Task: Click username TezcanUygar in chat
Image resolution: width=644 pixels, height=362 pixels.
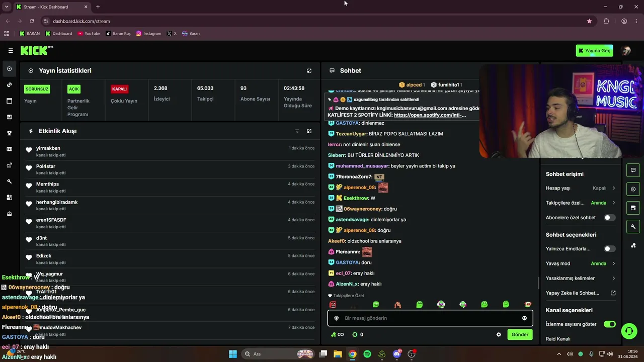Action: click(351, 134)
